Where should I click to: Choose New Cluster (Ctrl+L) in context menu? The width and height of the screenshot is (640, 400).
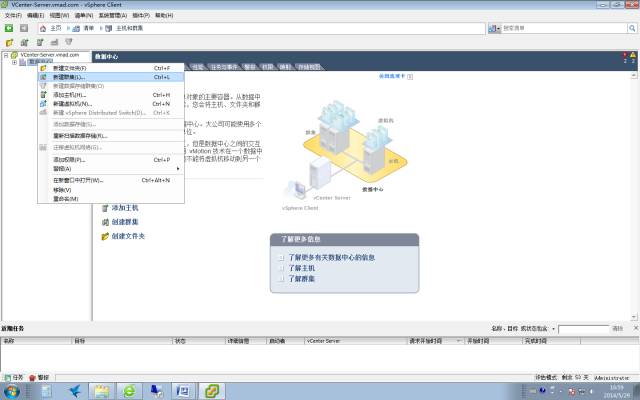pyautogui.click(x=111, y=77)
